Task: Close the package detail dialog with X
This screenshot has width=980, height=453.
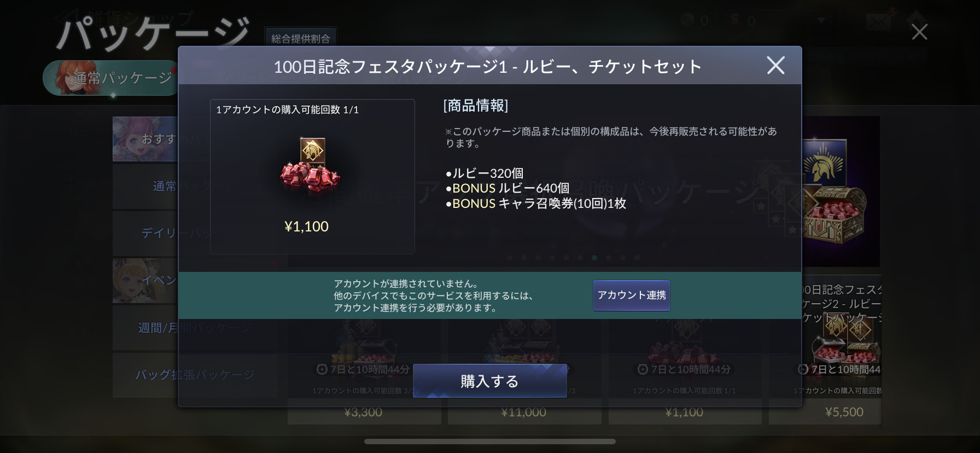Action: point(775,65)
